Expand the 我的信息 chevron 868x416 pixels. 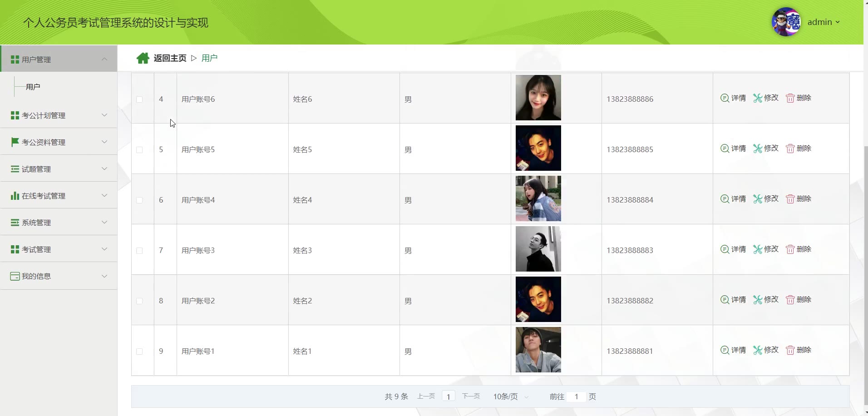[x=104, y=276]
